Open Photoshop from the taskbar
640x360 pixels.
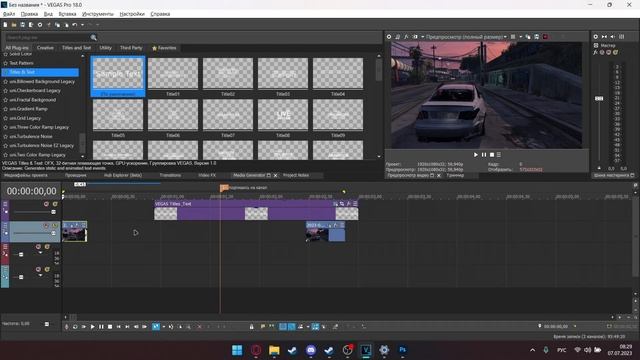[x=402, y=350]
